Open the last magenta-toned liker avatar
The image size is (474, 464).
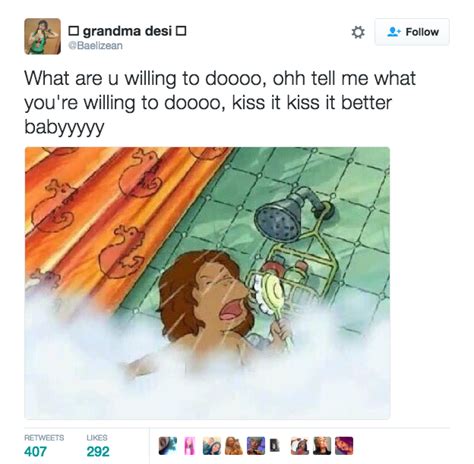344,446
